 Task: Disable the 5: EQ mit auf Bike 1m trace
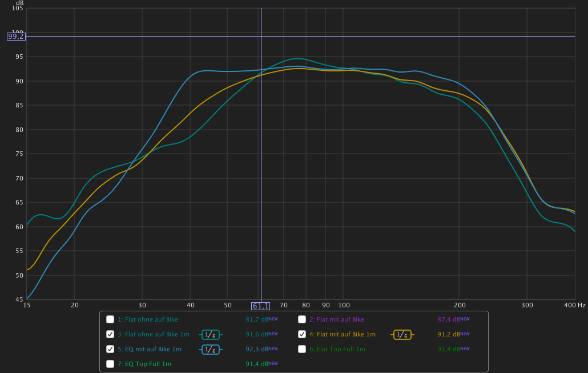click(x=110, y=349)
